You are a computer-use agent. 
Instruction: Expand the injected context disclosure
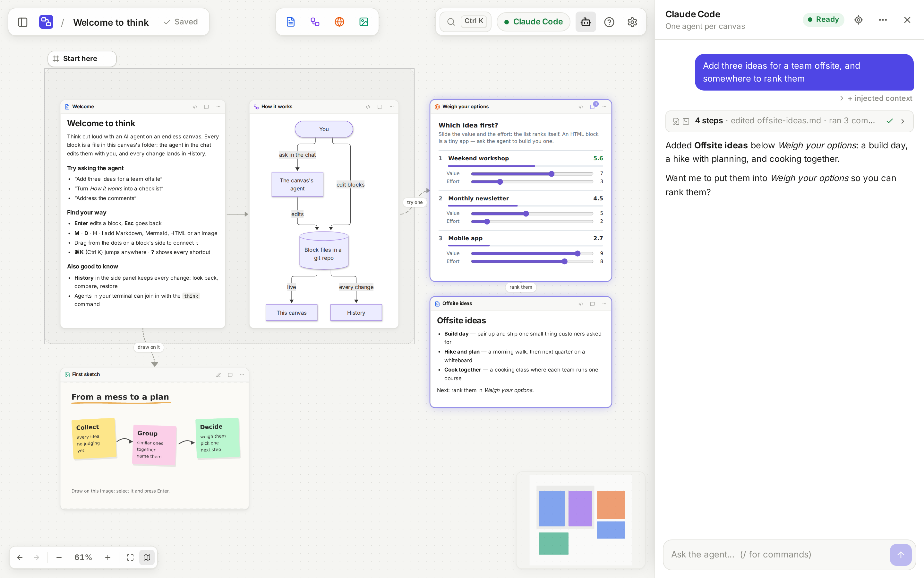(876, 98)
